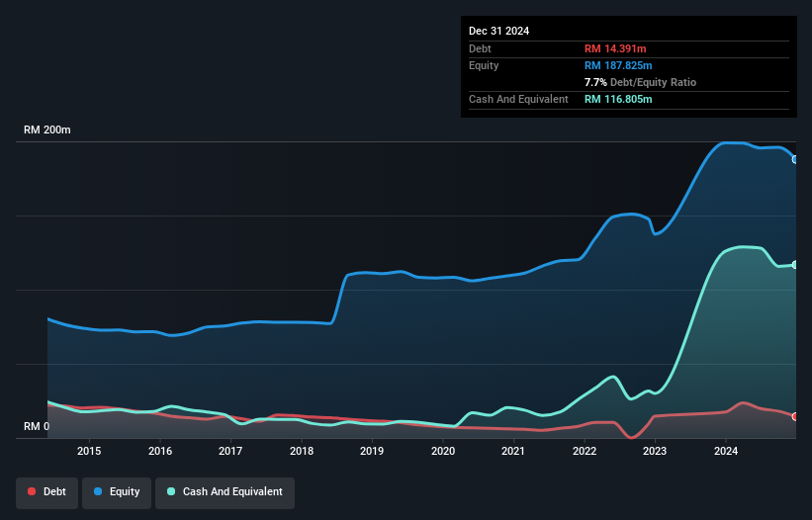Click the blue Equity legend dot

(x=98, y=491)
